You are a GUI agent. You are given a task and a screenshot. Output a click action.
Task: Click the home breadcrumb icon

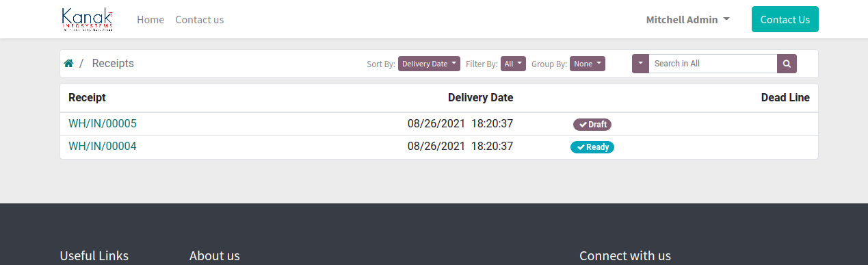[x=68, y=63]
